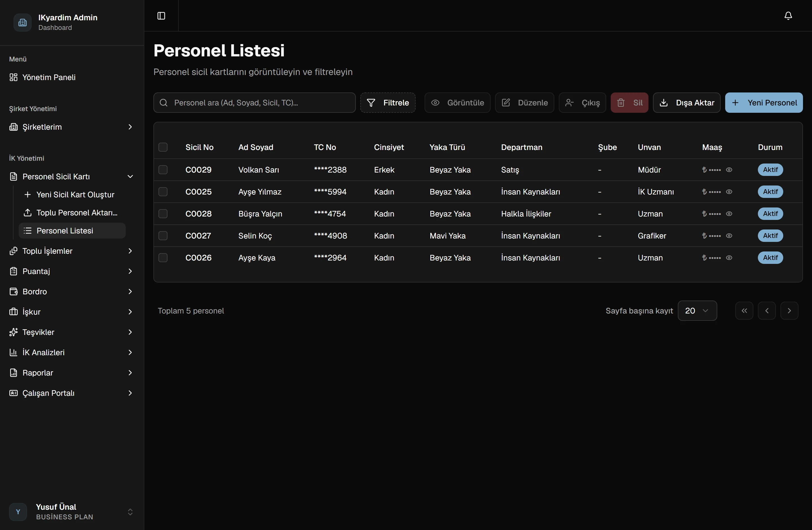The height and width of the screenshot is (530, 812).
Task: Expand the Şirketlerim chevron
Action: tap(130, 127)
